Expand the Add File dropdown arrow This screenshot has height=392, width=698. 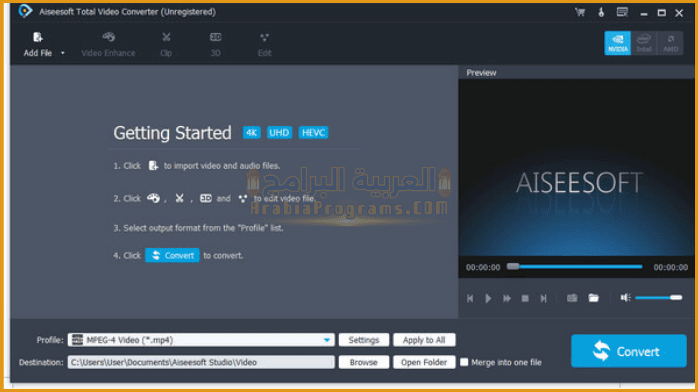63,53
